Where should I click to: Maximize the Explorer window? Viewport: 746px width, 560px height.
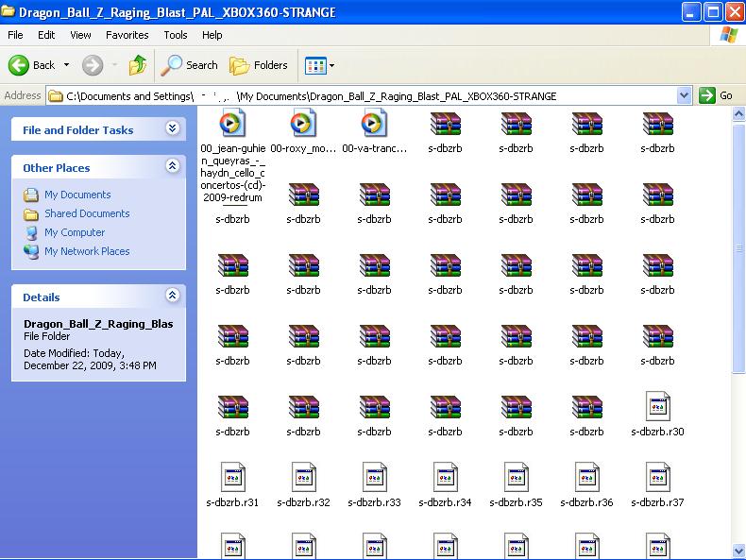713,12
